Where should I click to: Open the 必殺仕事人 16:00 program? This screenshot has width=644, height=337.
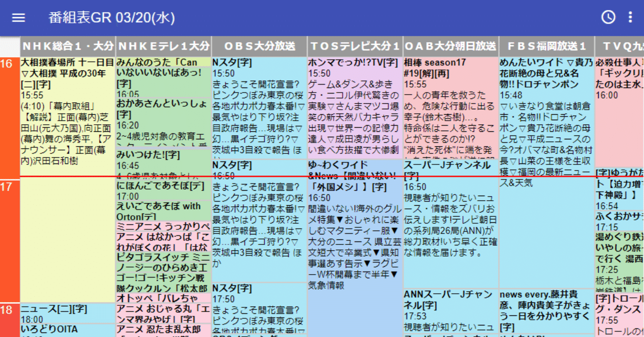(x=619, y=112)
